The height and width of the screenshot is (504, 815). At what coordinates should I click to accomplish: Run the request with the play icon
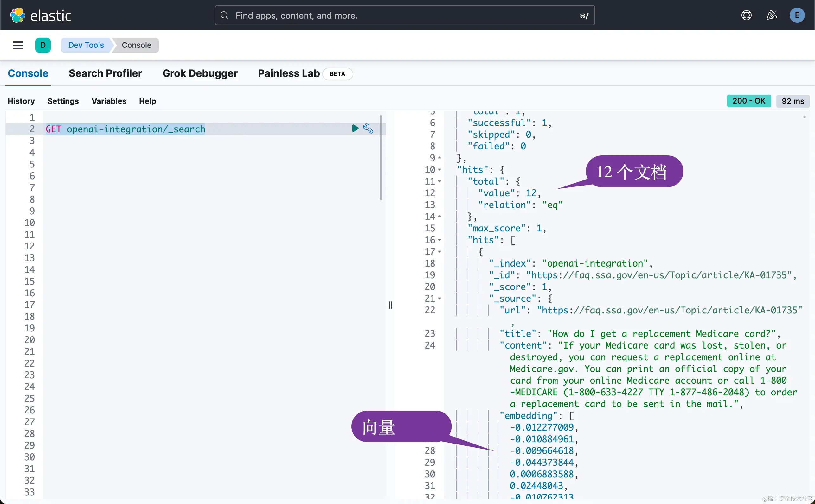[x=355, y=128]
